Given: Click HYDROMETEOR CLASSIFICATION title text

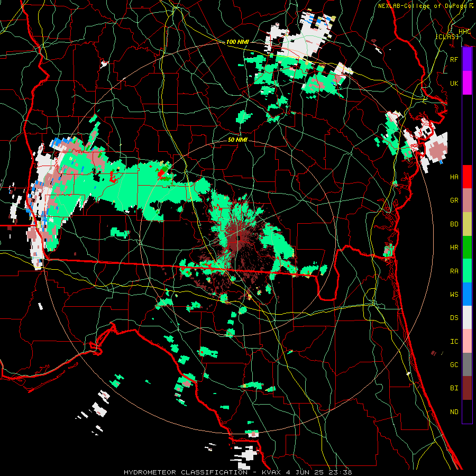Looking at the screenshot, I should pos(186,472).
